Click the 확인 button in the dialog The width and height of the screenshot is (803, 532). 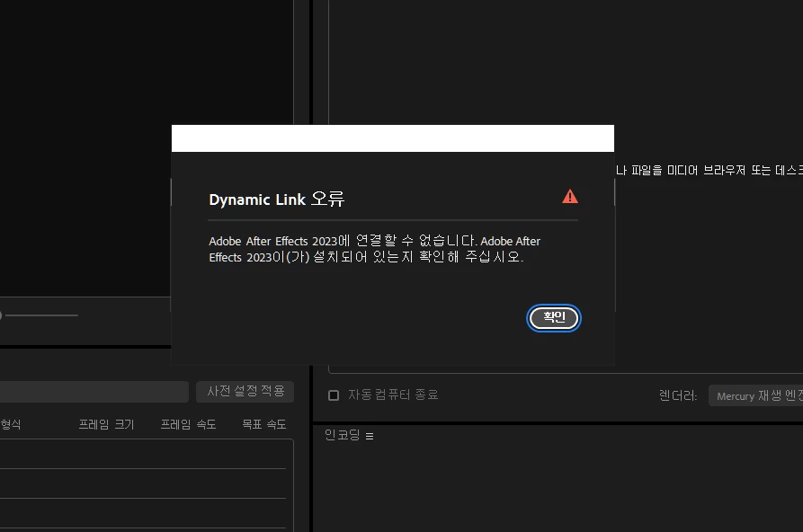coord(554,318)
